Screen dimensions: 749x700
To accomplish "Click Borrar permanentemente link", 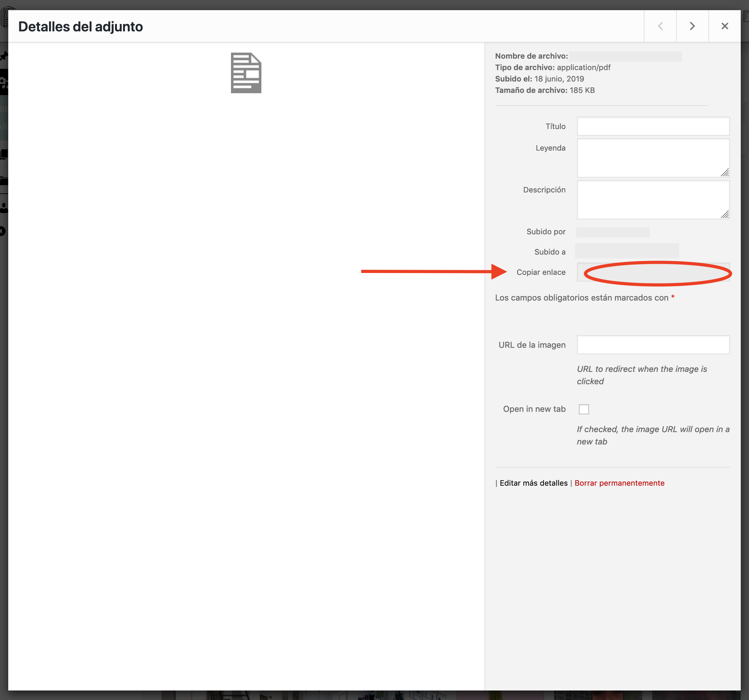I will [619, 483].
